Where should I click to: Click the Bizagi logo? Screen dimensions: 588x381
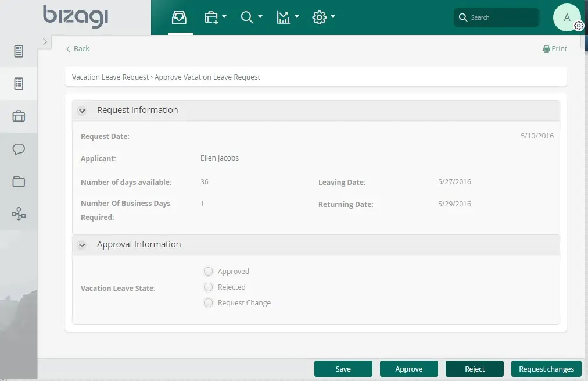[x=76, y=16]
